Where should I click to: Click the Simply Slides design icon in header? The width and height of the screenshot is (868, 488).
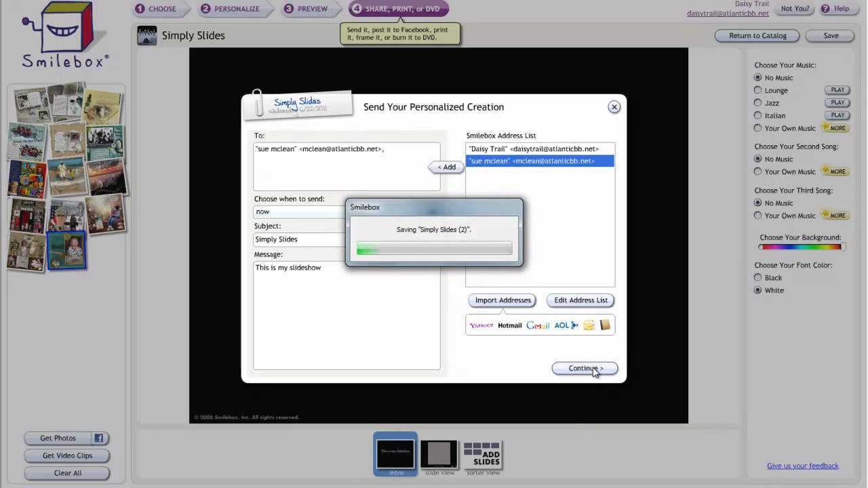tap(147, 35)
